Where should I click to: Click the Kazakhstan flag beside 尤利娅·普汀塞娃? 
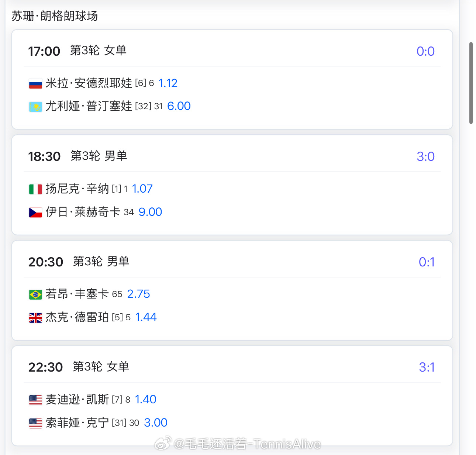35,107
